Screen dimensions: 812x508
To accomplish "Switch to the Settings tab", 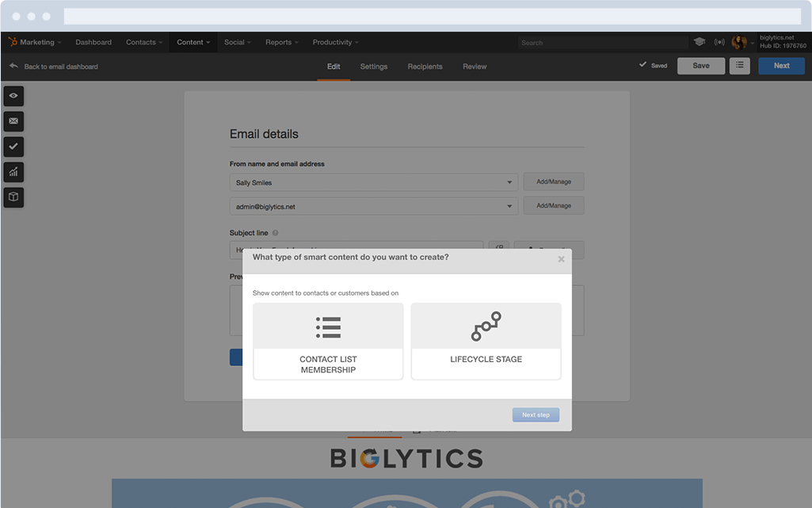I will [x=373, y=67].
